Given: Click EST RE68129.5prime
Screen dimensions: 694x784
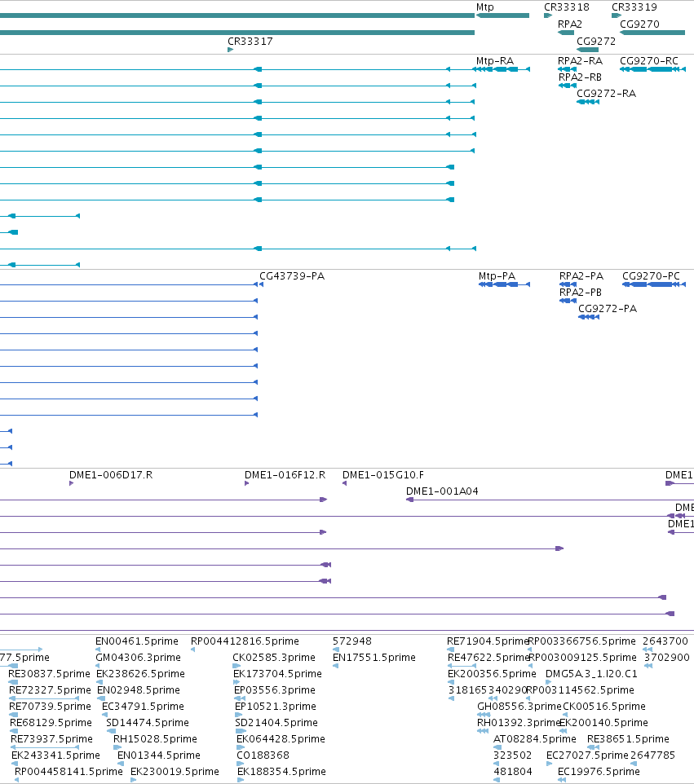Looking at the screenshot, I should click(51, 723).
